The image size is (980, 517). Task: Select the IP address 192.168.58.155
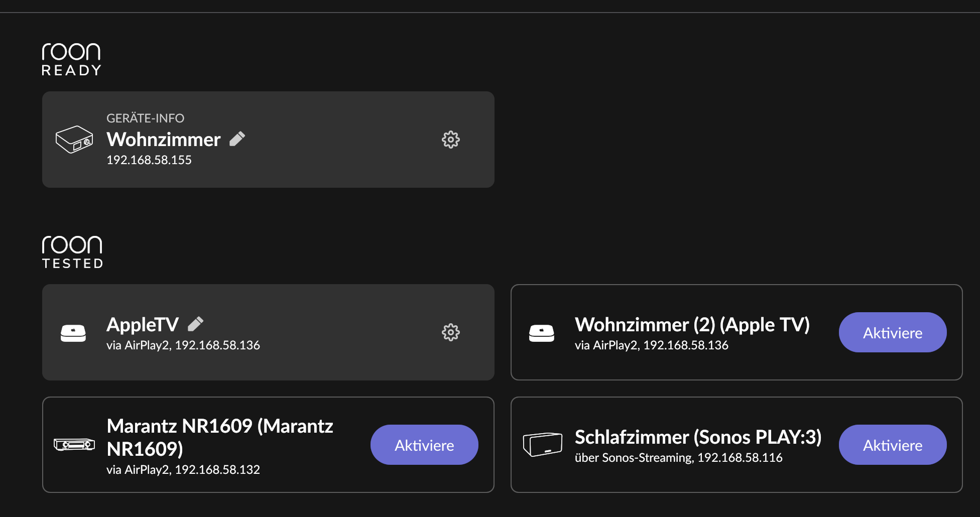(149, 160)
